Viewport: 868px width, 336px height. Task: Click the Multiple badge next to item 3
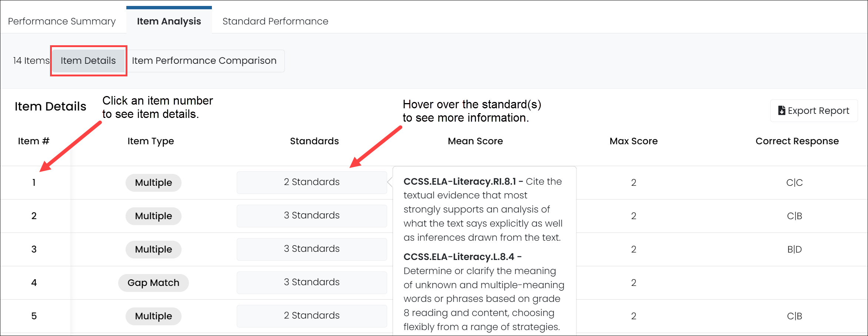pos(153,249)
